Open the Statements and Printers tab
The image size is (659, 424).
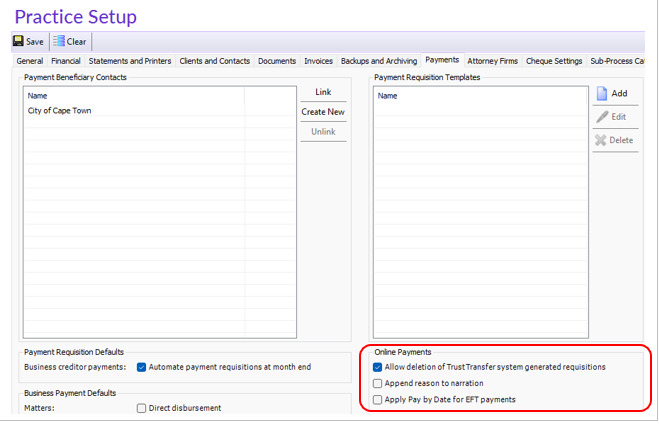[x=130, y=61]
